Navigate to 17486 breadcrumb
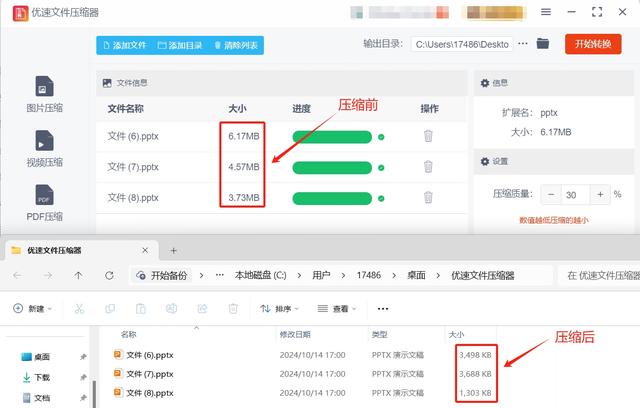Viewport: 640px width, 408px height. pos(369,275)
